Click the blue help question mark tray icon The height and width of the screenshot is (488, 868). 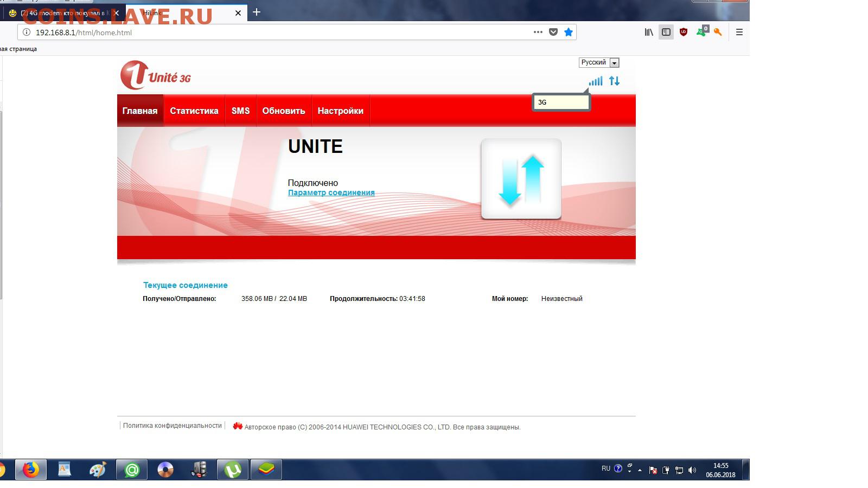[618, 468]
